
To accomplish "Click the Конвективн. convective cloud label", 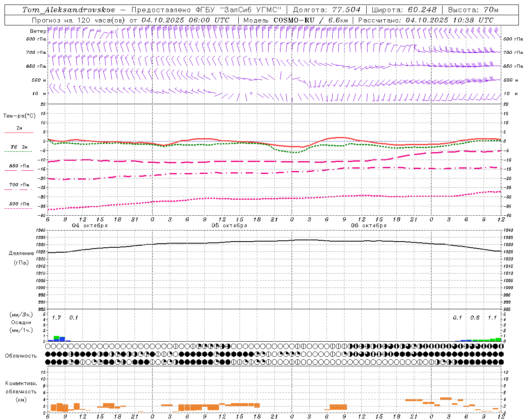I will [x=21, y=383].
